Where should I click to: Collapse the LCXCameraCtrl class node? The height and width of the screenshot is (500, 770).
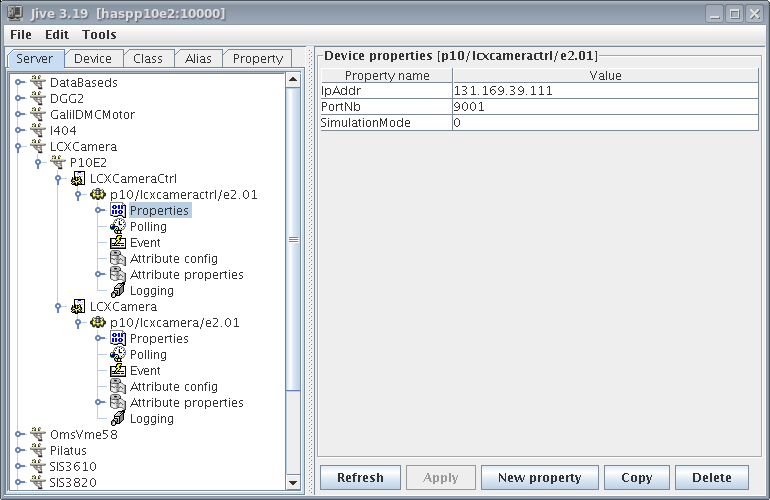(58, 179)
